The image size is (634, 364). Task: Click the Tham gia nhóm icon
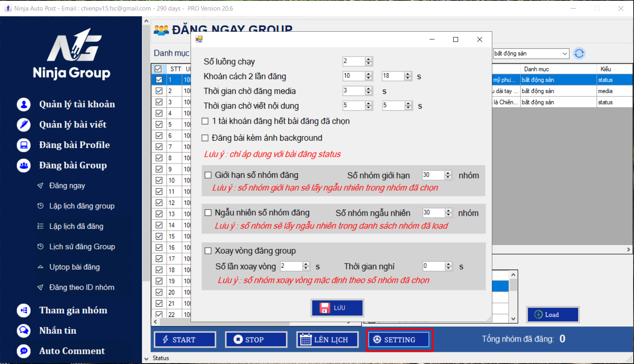pos(24,310)
